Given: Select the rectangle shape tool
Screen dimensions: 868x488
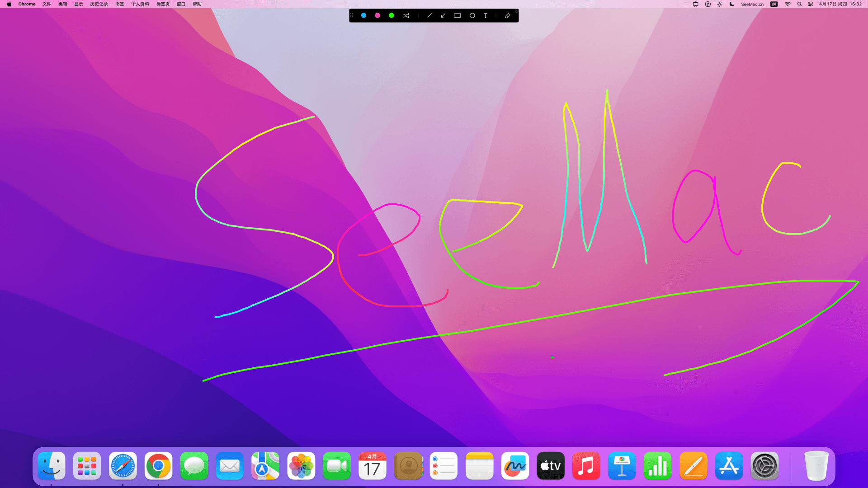Looking at the screenshot, I should tap(458, 15).
